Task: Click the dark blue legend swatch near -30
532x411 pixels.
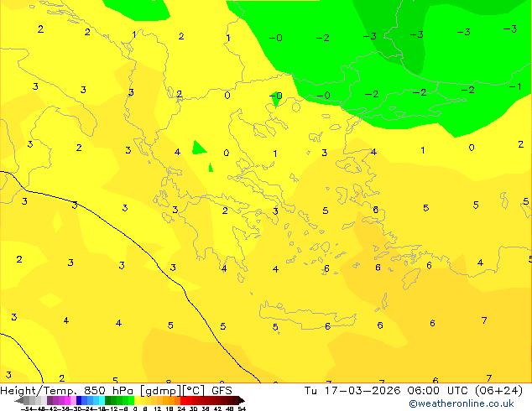Action: pyautogui.click(x=79, y=400)
